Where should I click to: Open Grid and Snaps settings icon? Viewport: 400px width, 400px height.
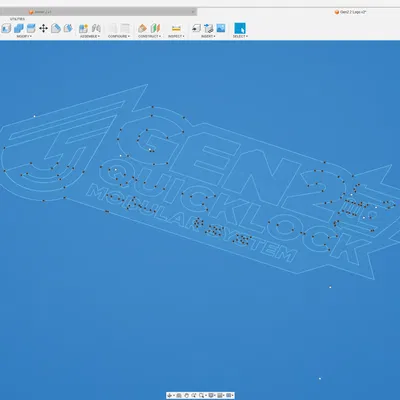220,395
